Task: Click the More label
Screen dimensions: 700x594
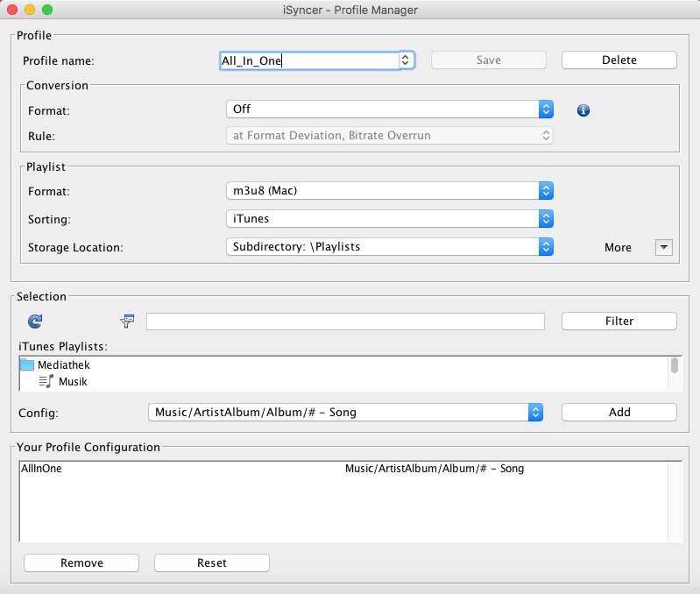Action: [618, 247]
